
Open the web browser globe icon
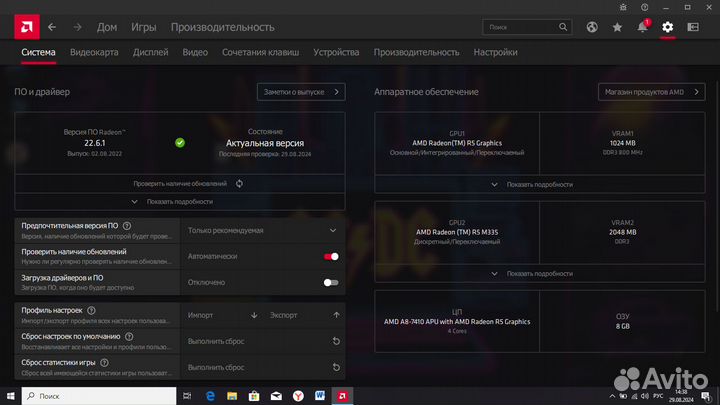[592, 27]
